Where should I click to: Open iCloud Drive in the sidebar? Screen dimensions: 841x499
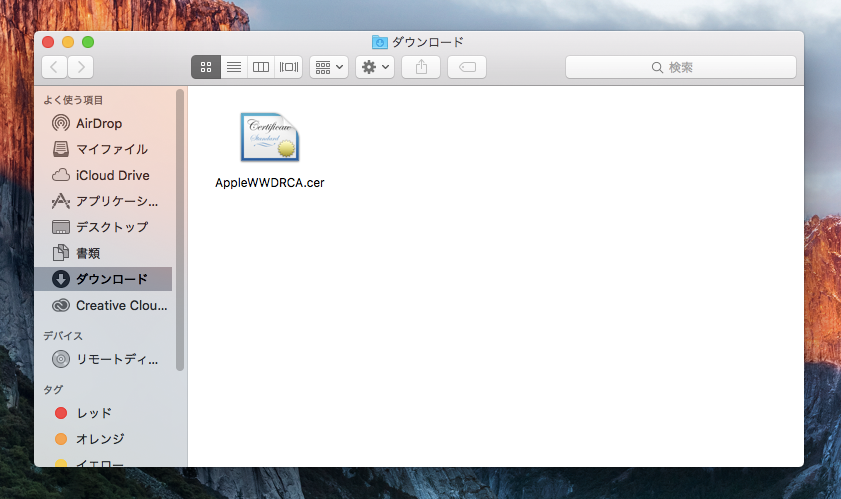pyautogui.click(x=103, y=175)
